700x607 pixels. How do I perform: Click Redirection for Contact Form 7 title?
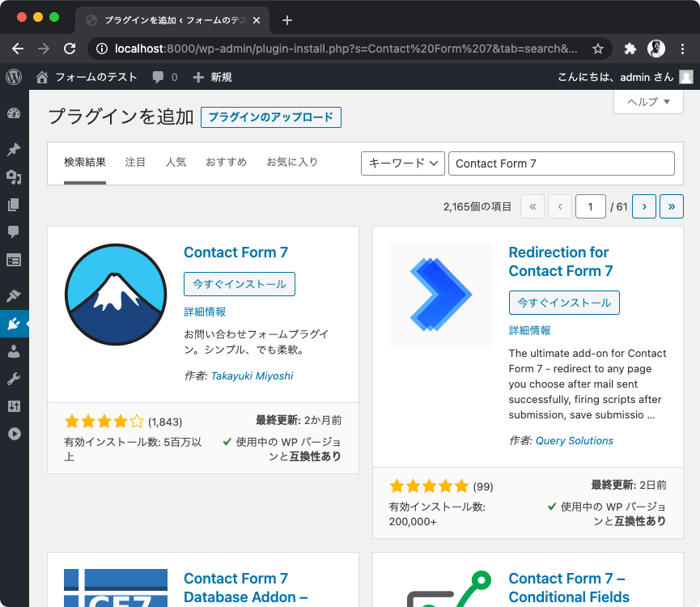click(561, 261)
